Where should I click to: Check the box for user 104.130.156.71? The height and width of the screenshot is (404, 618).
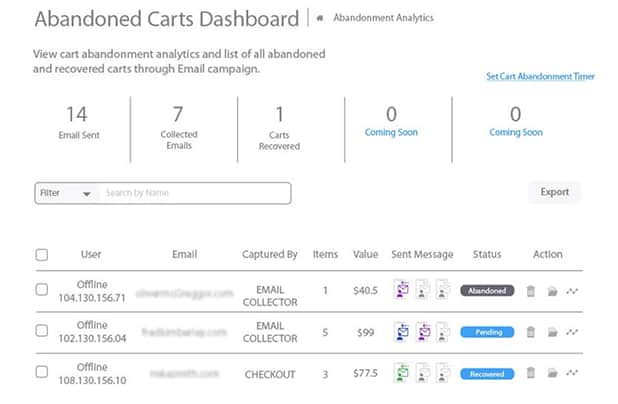pyautogui.click(x=41, y=290)
